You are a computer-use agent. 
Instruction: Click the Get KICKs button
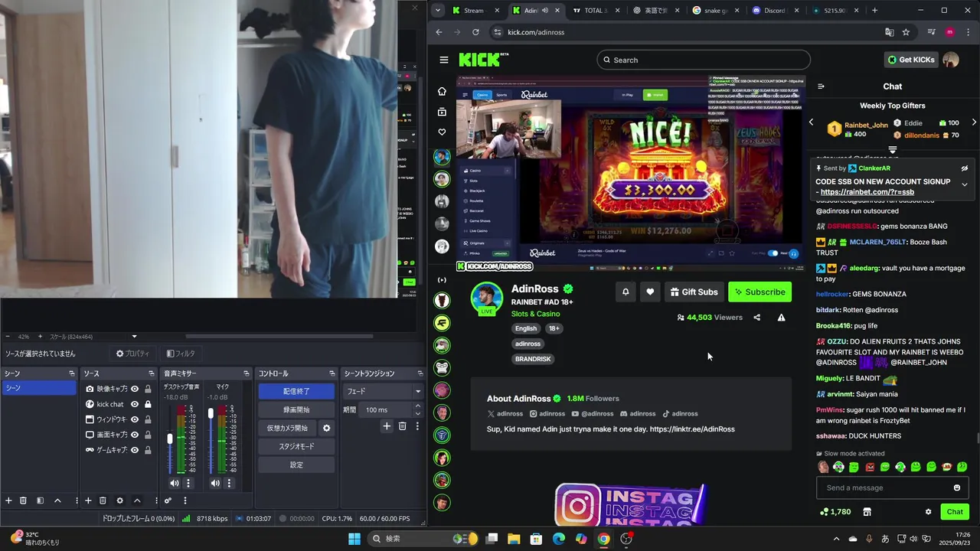[911, 60]
